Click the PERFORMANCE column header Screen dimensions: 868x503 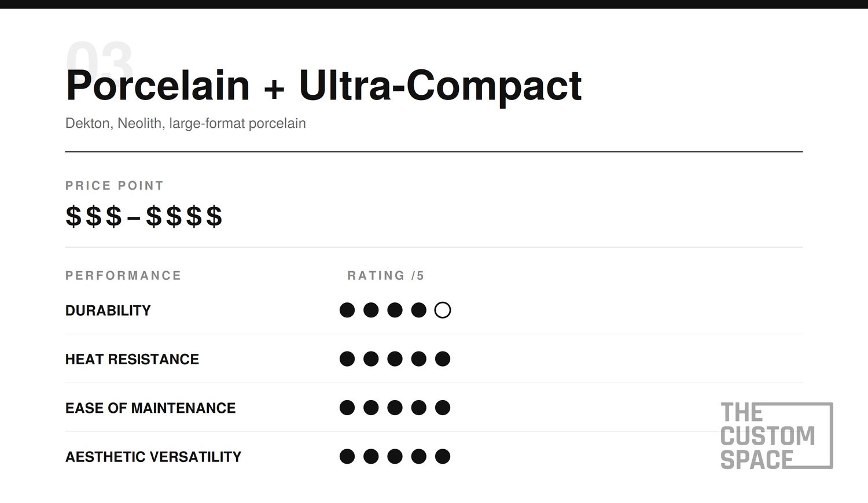tap(123, 276)
